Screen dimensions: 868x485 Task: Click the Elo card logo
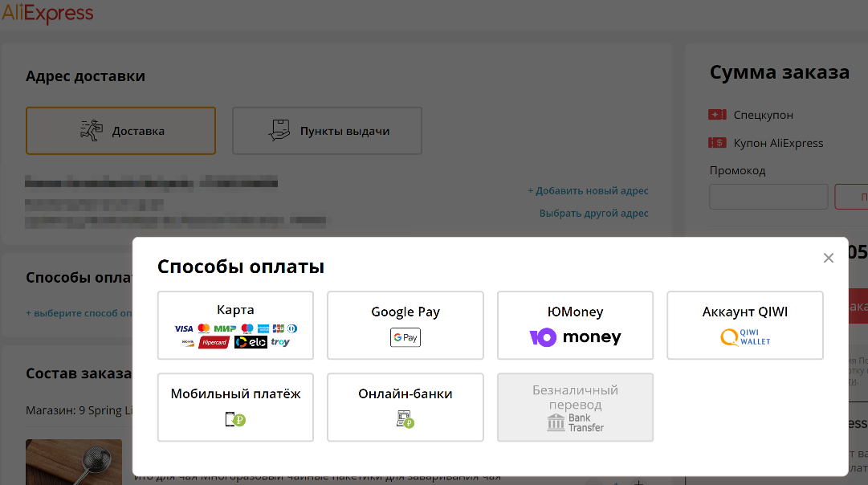pos(251,342)
